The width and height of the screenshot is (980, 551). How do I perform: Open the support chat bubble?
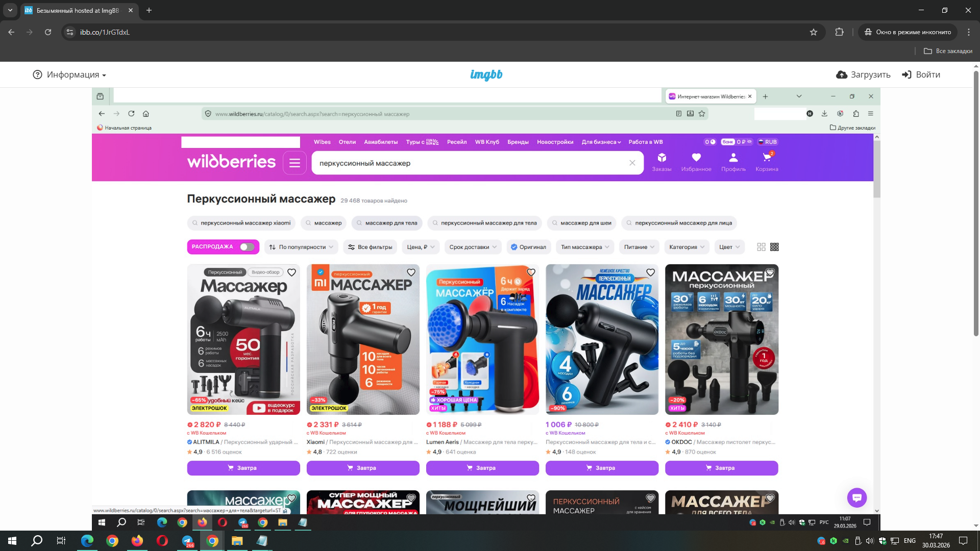point(856,497)
